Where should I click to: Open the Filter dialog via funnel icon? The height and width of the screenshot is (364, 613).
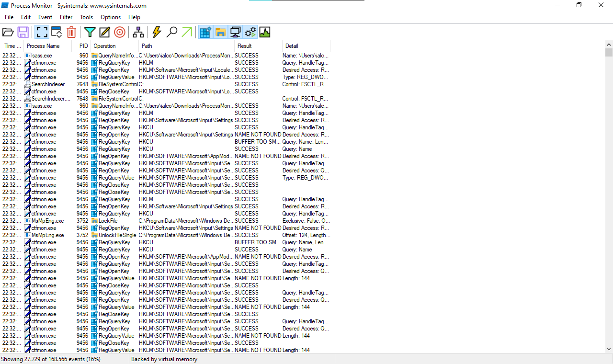pos(90,32)
